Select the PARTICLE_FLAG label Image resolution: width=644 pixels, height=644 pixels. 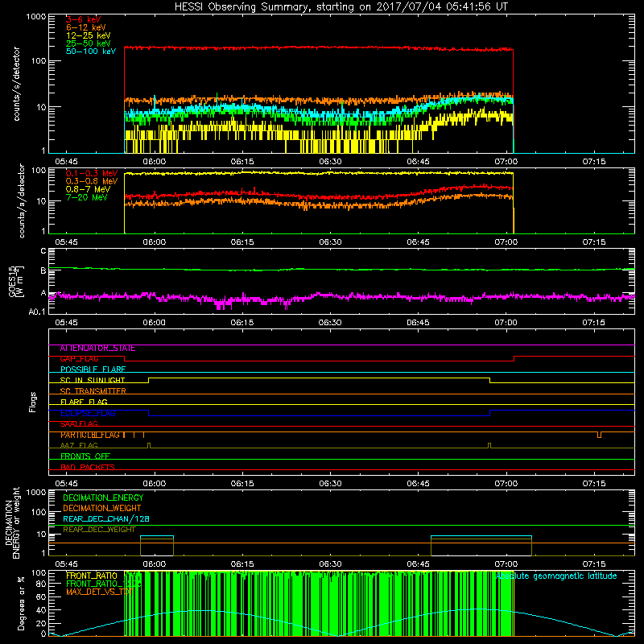click(x=90, y=435)
